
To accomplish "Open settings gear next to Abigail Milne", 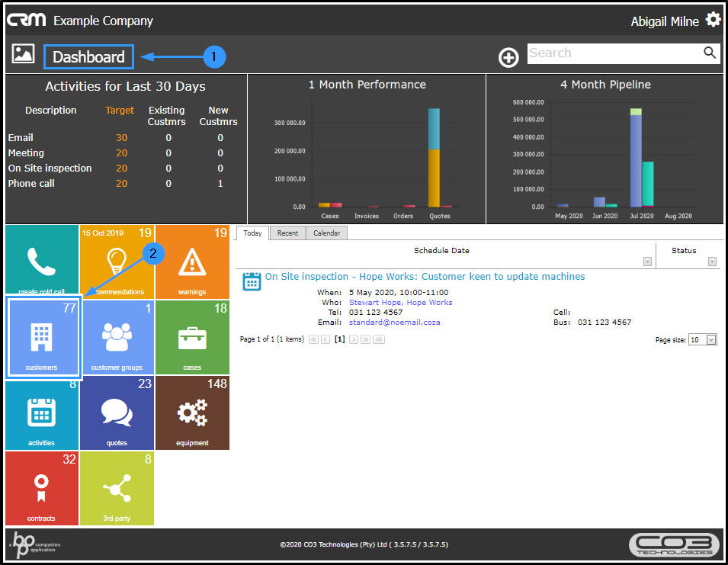I will tap(714, 20).
